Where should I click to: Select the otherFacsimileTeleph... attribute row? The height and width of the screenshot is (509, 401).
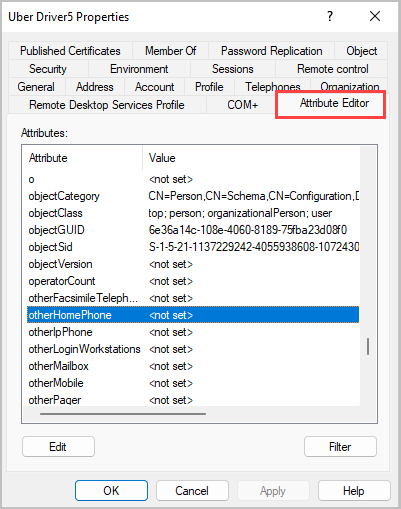pos(193,298)
